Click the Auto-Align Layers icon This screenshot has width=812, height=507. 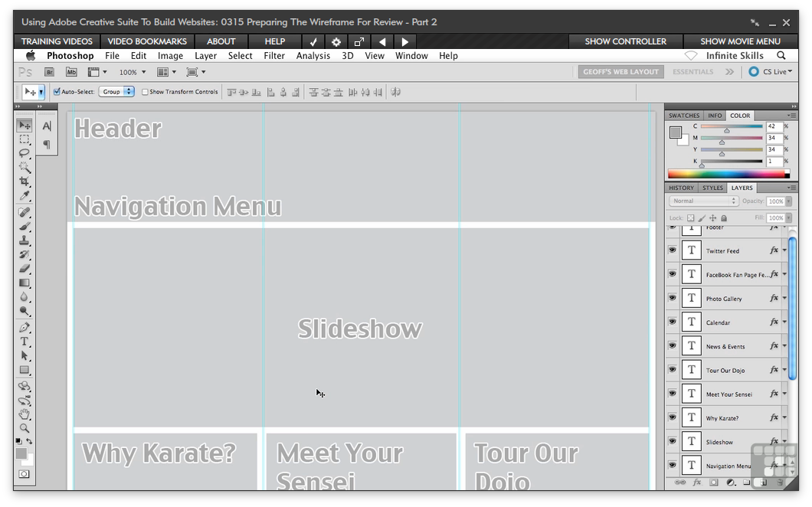point(395,92)
